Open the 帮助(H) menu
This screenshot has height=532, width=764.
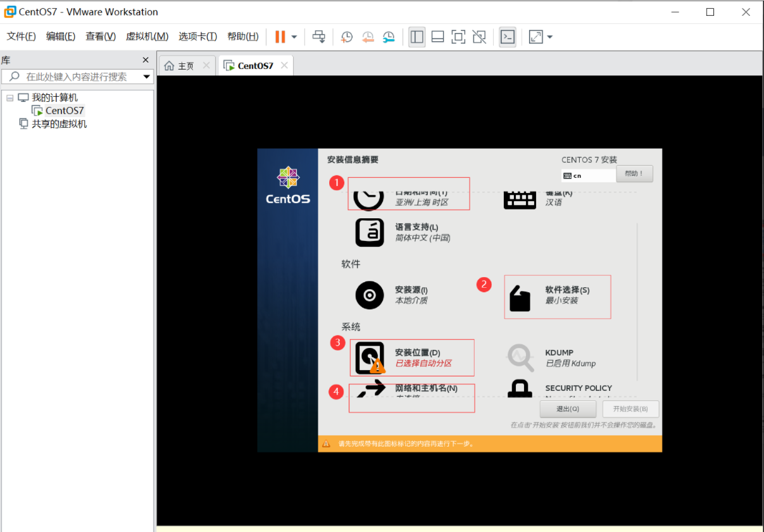(243, 37)
